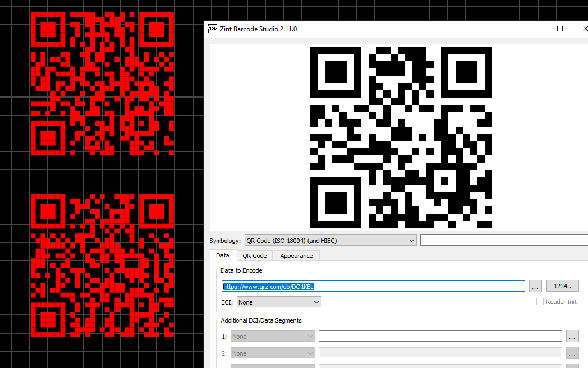Maximize the Zint Barcode Studio window
Screen dimensions: 588x368
pyautogui.click(x=560, y=29)
